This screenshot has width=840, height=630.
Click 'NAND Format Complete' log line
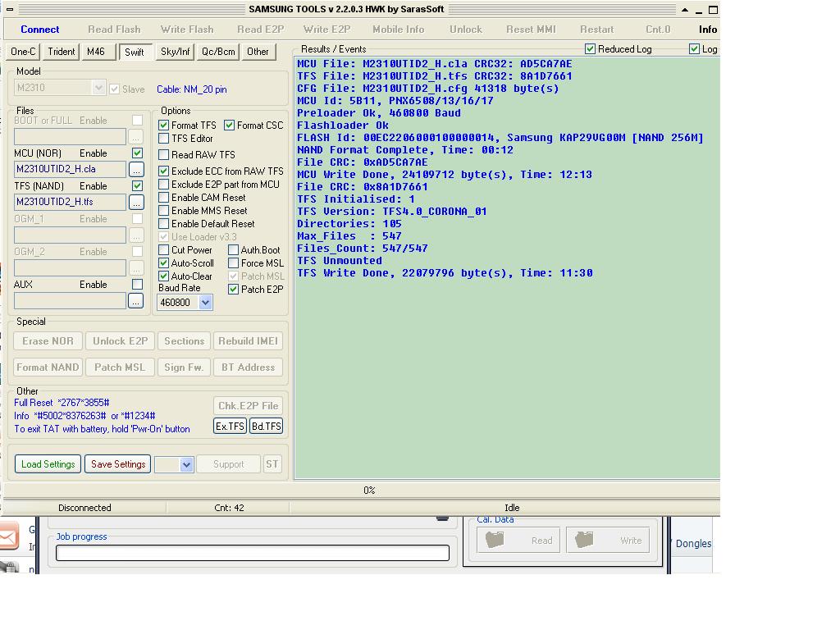coord(405,150)
